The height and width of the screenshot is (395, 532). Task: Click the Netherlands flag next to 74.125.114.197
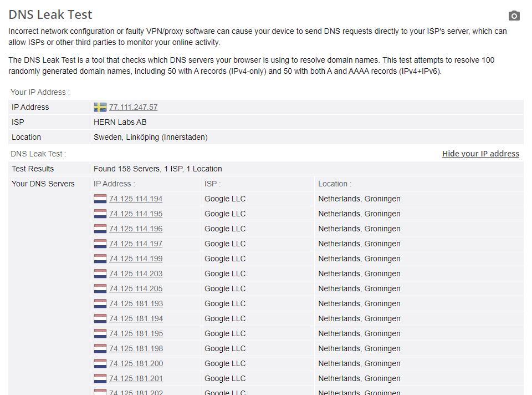pos(100,244)
